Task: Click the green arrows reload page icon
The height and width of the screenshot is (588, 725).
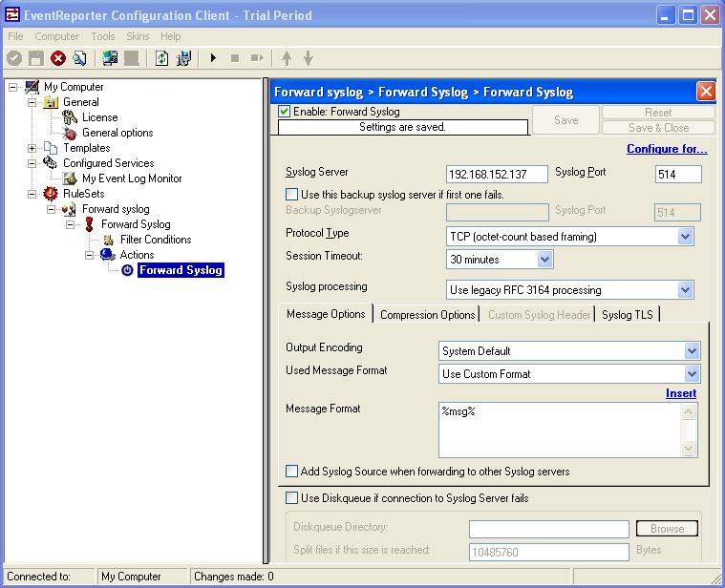Action: pyautogui.click(x=161, y=58)
